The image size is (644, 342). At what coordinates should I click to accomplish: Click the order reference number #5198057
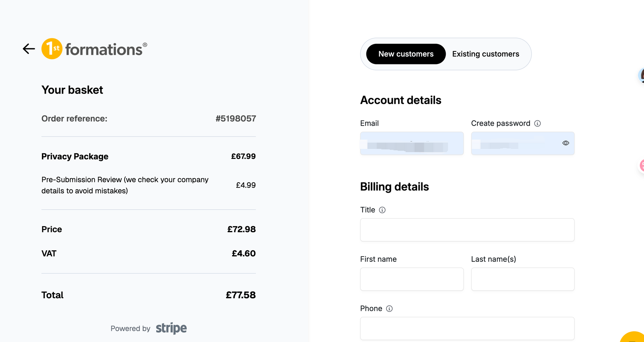236,119
